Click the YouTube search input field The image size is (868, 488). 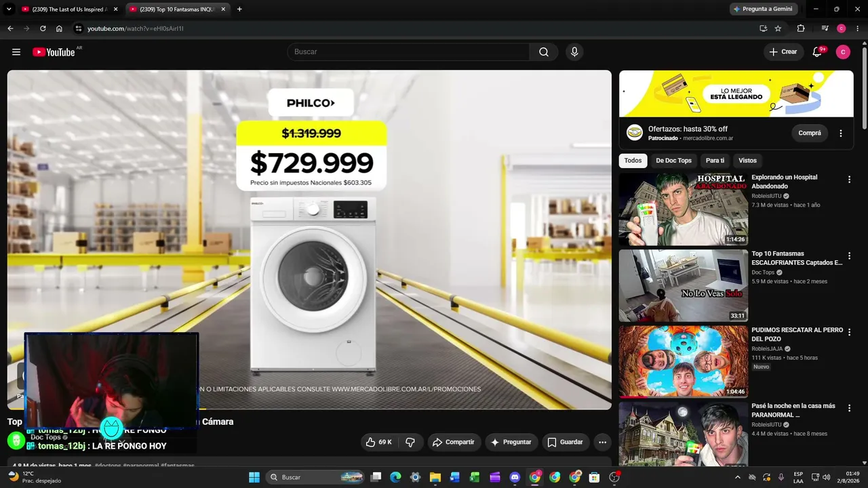click(x=408, y=52)
